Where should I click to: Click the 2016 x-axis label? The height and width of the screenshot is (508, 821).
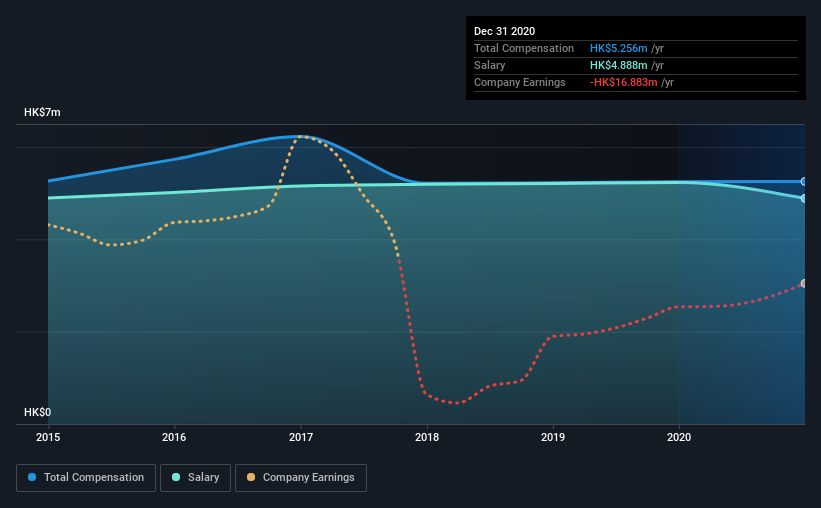coord(174,437)
